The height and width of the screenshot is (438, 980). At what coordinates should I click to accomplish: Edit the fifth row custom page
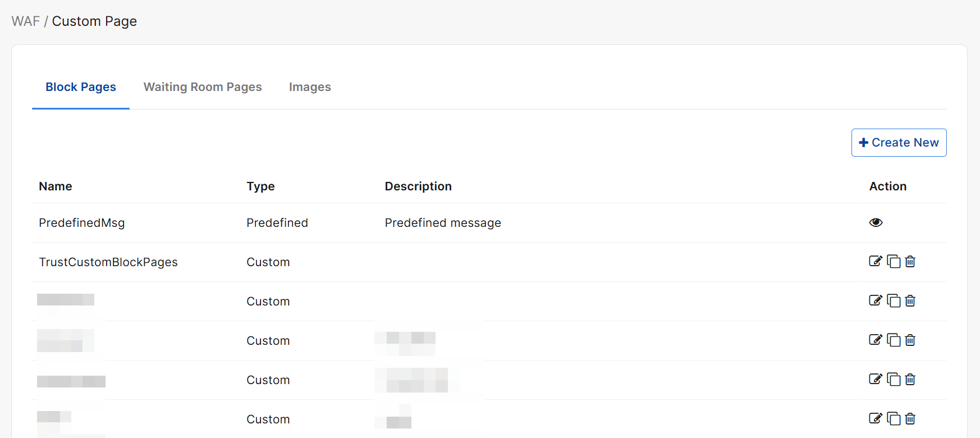click(x=875, y=379)
